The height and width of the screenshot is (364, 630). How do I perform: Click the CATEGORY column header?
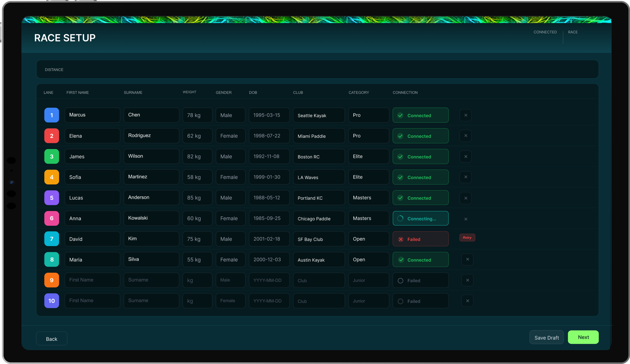click(359, 93)
